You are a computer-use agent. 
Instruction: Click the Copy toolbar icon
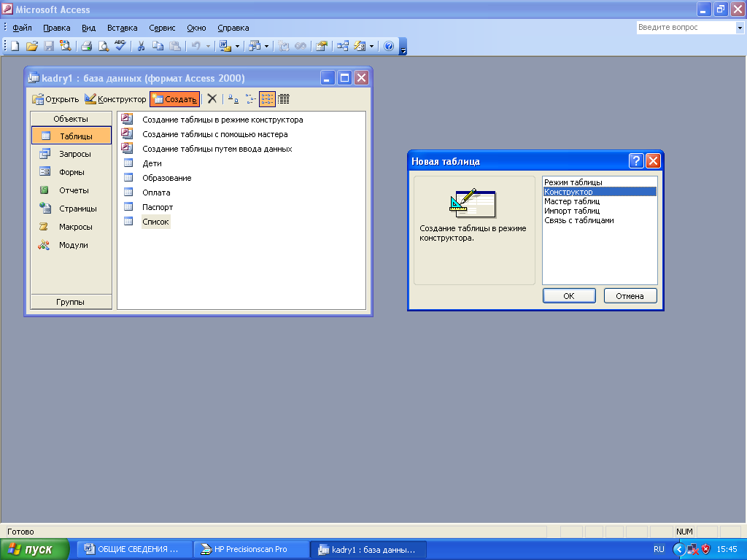point(158,46)
